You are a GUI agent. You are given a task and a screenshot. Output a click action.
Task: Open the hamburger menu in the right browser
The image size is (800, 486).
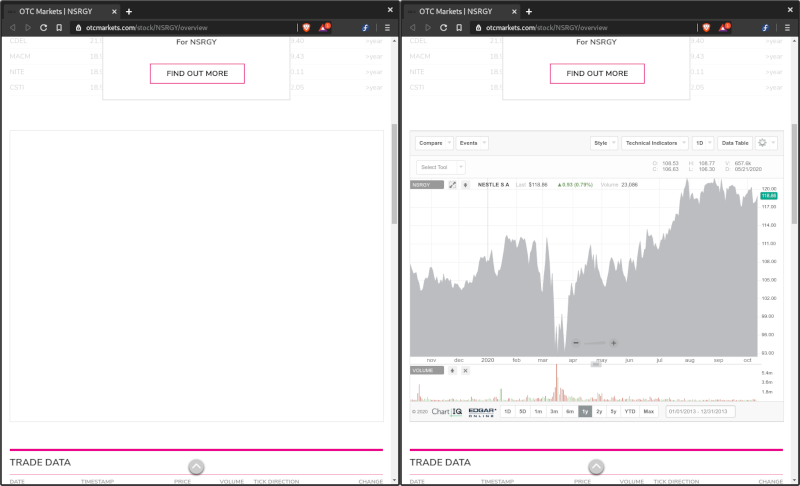pos(787,28)
